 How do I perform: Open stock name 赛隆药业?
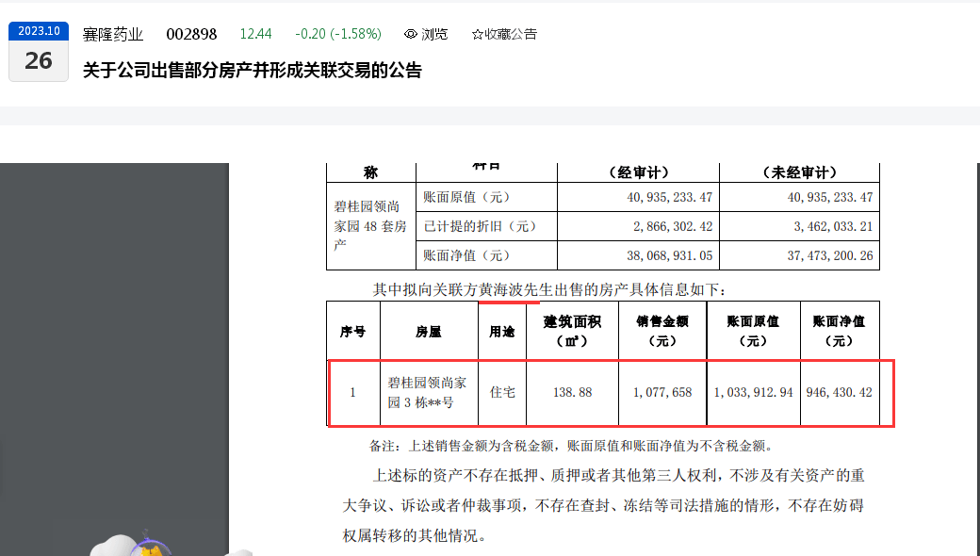click(113, 34)
